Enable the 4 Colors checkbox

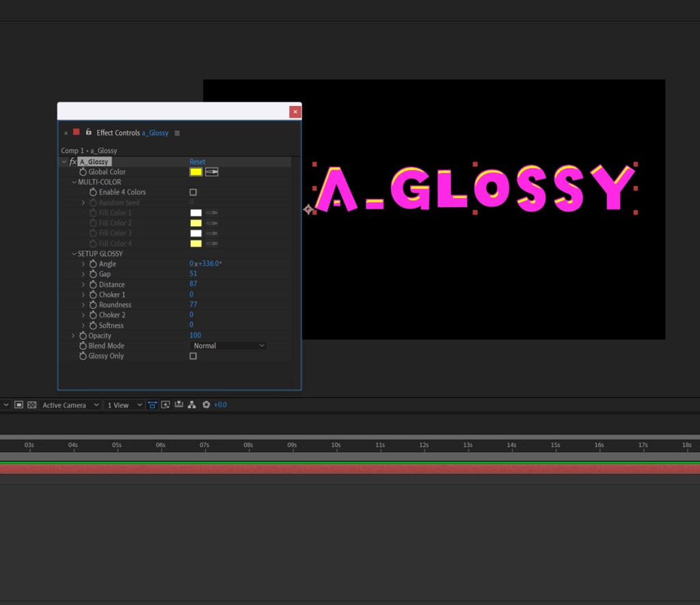(x=193, y=192)
